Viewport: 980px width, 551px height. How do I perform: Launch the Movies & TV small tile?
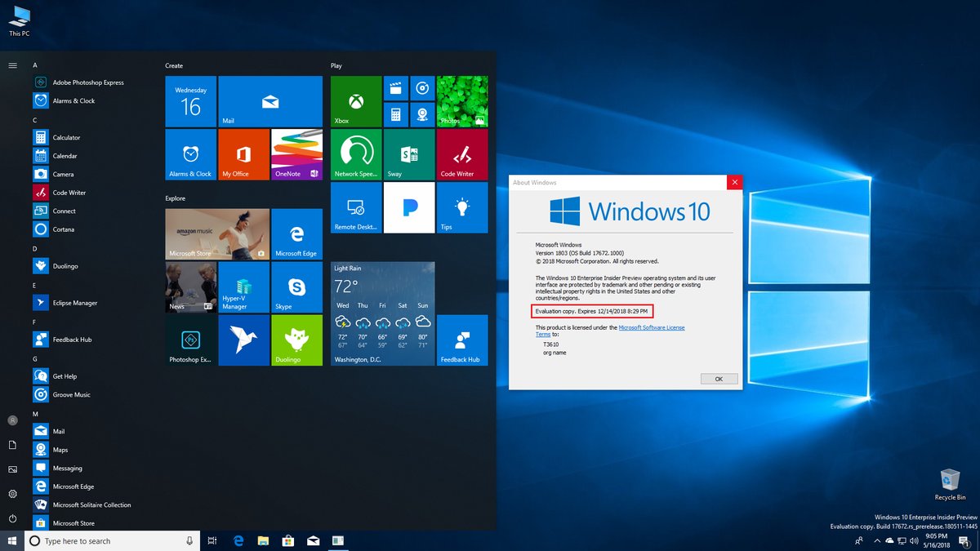coord(396,88)
